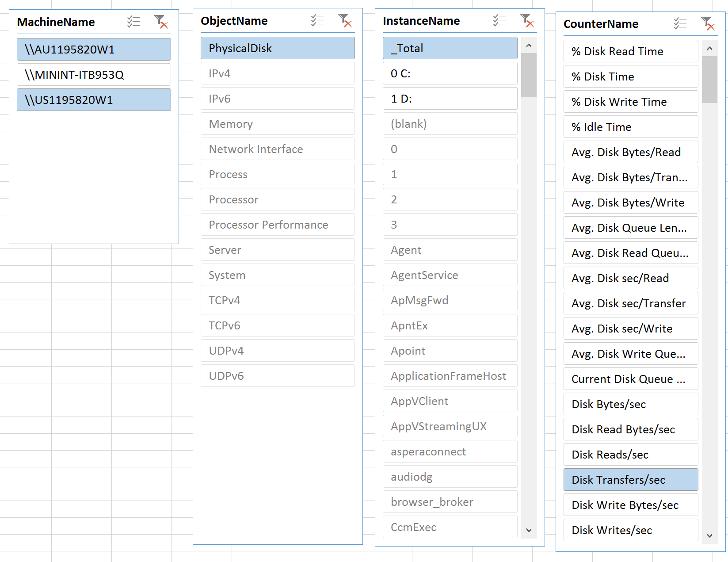Screen dimensions: 728x562
Task: Select % Disk Time counter
Action: (631, 76)
